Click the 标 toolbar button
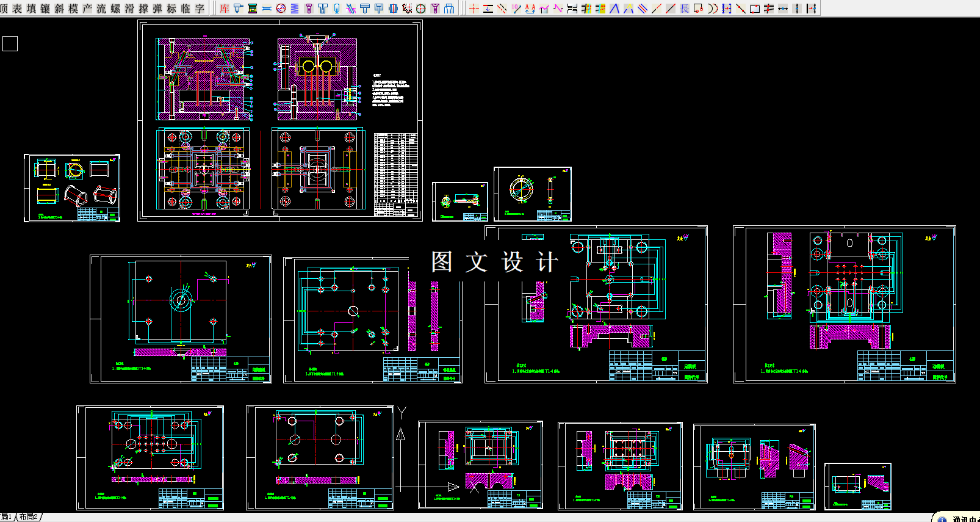This screenshot has height=522, width=980. [x=171, y=9]
